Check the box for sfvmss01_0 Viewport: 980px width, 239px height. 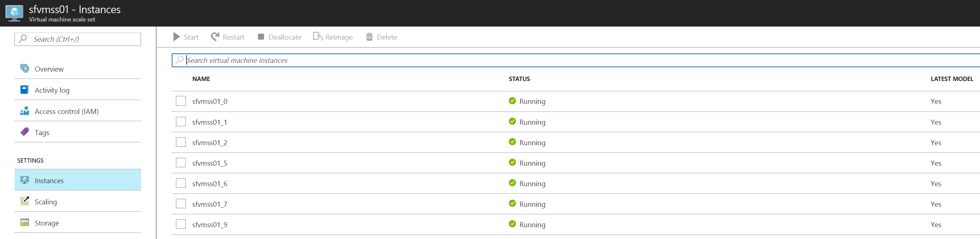(181, 101)
